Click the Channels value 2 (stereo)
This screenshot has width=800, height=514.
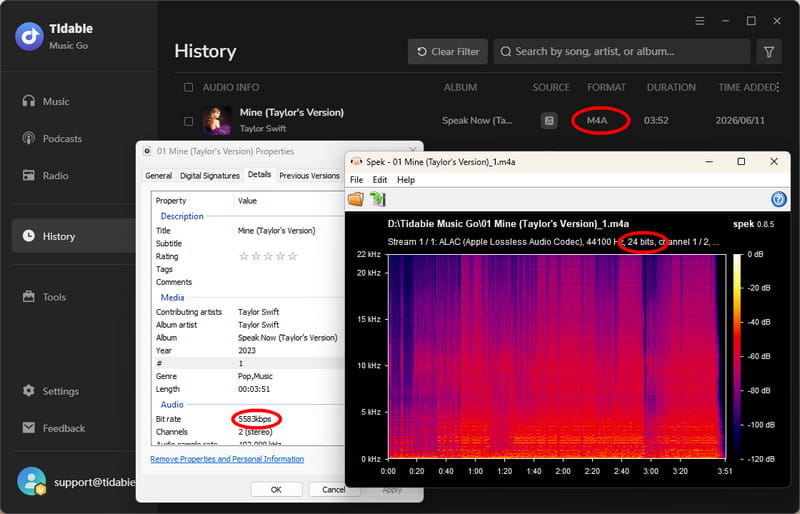pos(255,432)
